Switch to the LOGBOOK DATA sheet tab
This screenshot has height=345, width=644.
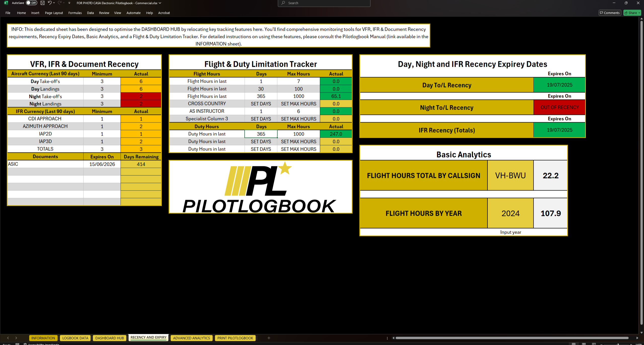(x=75, y=338)
